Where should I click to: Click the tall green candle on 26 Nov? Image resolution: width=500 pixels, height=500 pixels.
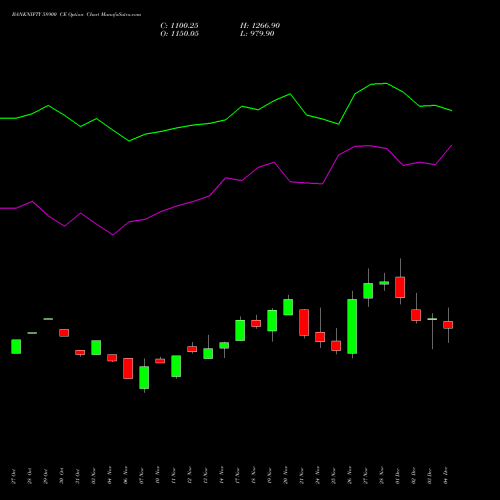pyautogui.click(x=352, y=326)
